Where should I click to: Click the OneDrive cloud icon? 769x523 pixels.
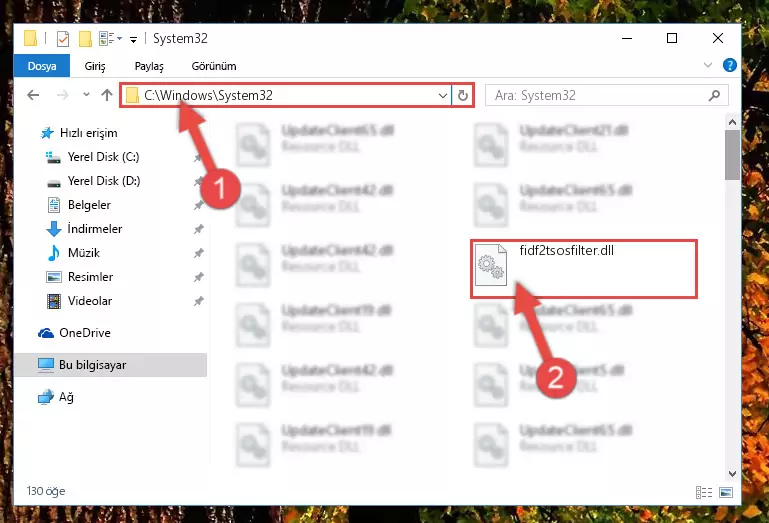tap(46, 334)
